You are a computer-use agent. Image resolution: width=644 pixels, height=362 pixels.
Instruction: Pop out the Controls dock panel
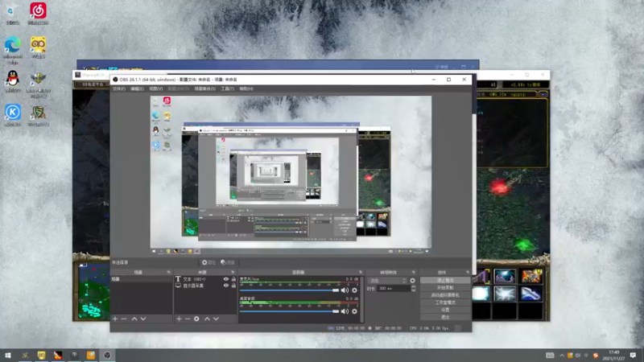(468, 272)
